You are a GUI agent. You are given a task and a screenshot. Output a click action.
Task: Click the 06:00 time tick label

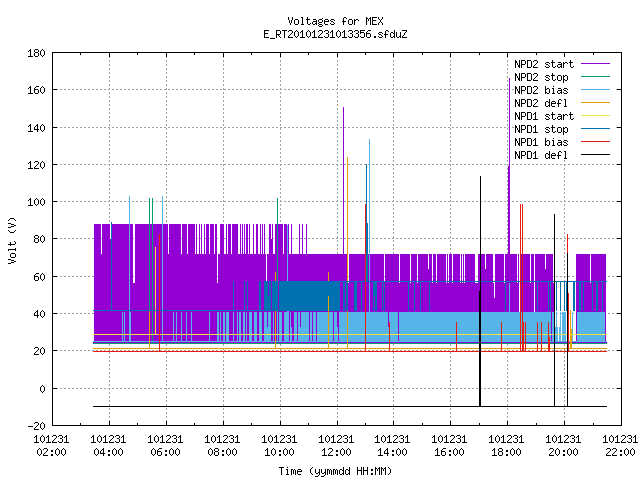(165, 453)
